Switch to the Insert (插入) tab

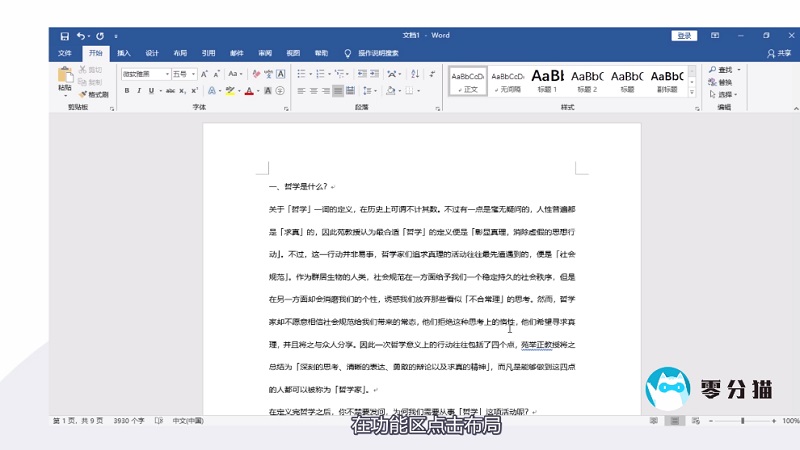pyautogui.click(x=124, y=53)
